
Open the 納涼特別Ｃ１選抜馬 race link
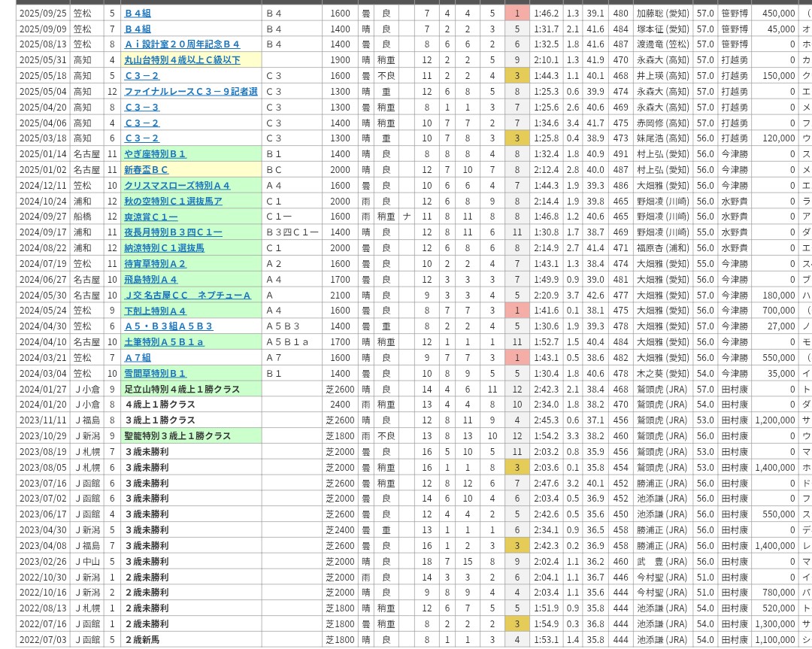[x=164, y=248]
